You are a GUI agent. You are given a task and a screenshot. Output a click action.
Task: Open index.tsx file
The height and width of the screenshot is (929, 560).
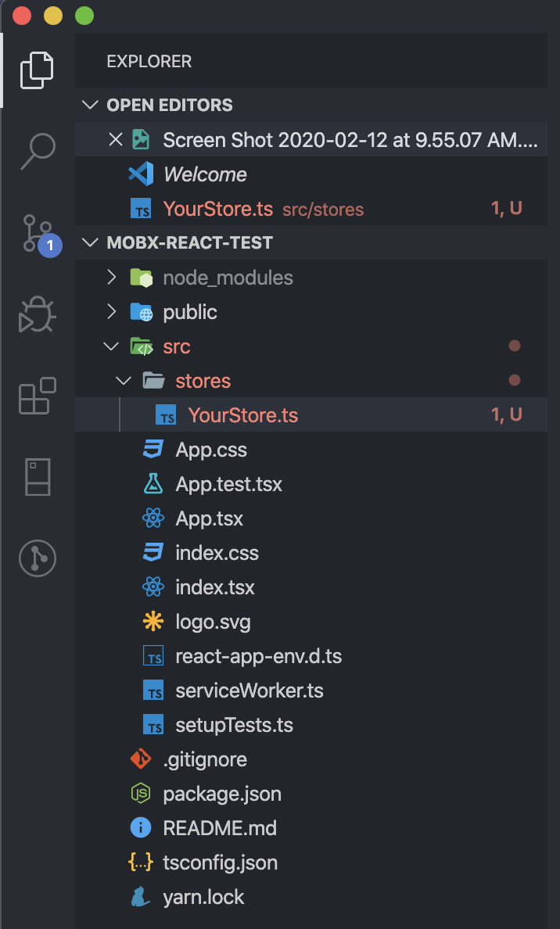click(311, 587)
